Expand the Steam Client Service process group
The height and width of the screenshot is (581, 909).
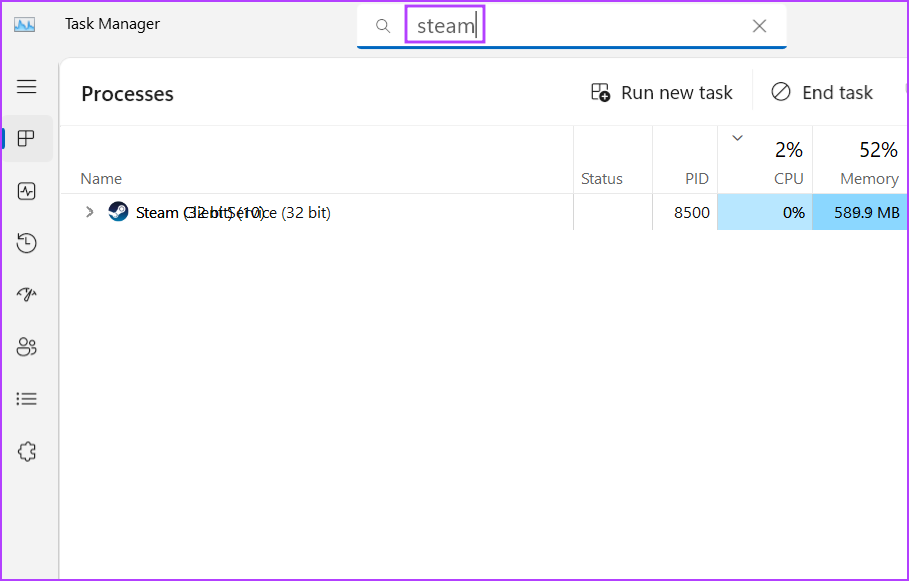point(89,212)
